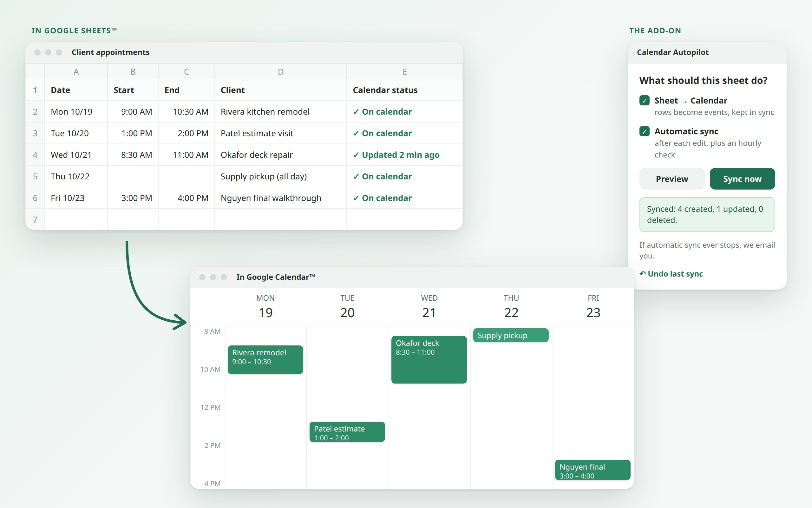Select Tuesday 20 in the calendar header
Screen dimensions: 812x508
click(347, 307)
